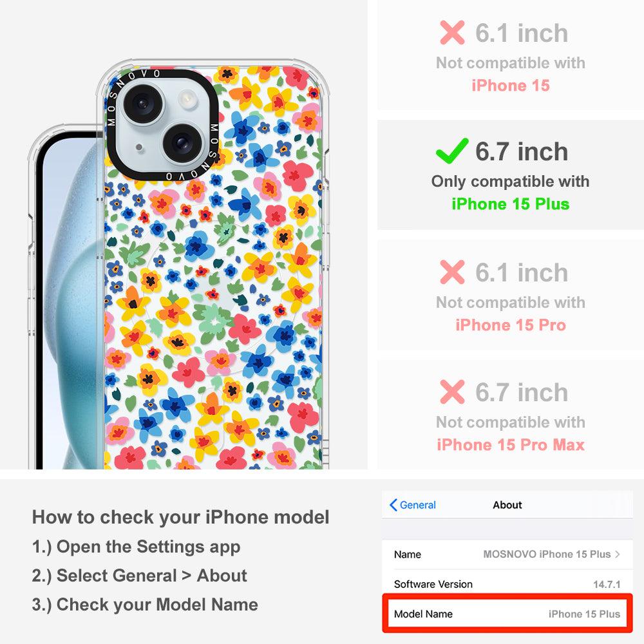Click the General back link
The width and height of the screenshot is (644, 644).
[x=412, y=505]
